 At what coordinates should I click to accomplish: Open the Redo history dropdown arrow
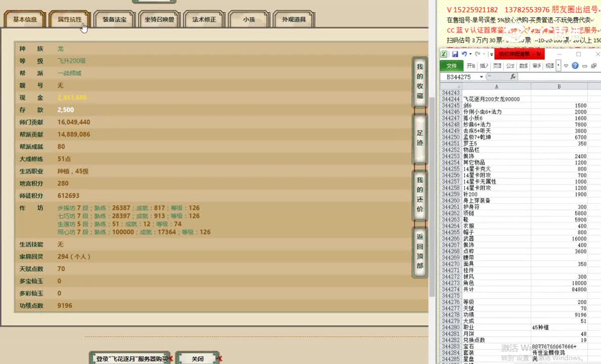(484, 54)
